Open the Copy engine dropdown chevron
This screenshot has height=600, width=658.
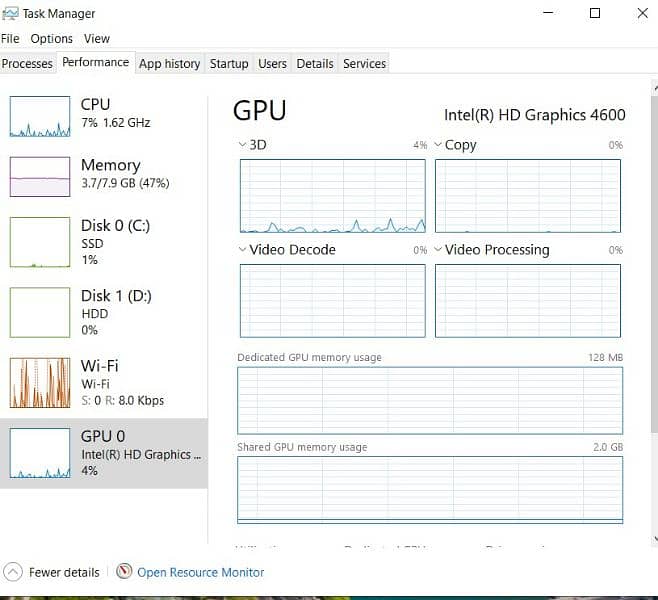(438, 145)
